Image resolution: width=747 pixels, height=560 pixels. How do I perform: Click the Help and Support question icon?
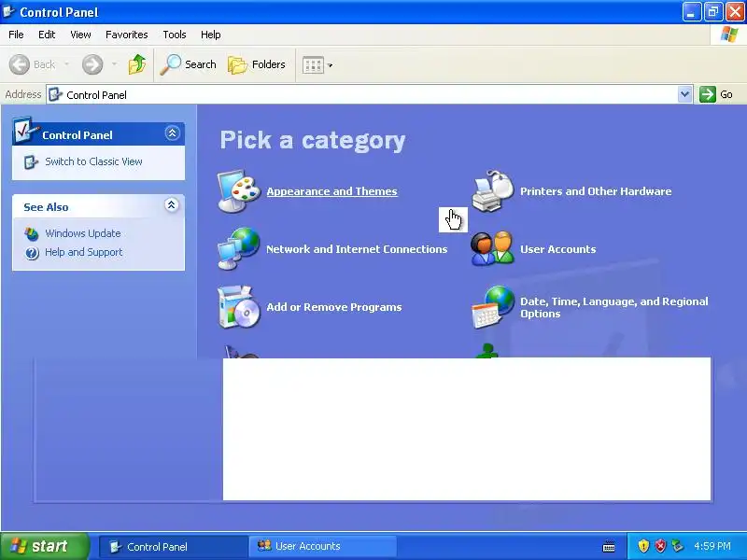[32, 253]
